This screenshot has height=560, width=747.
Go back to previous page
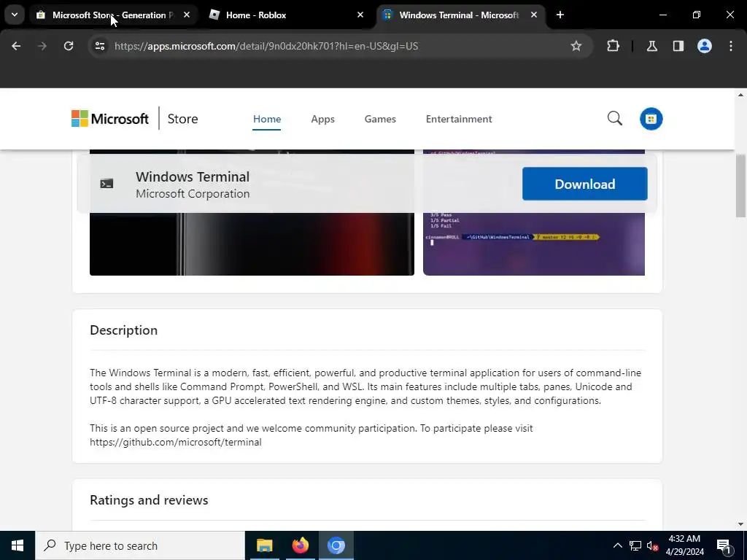point(16,46)
